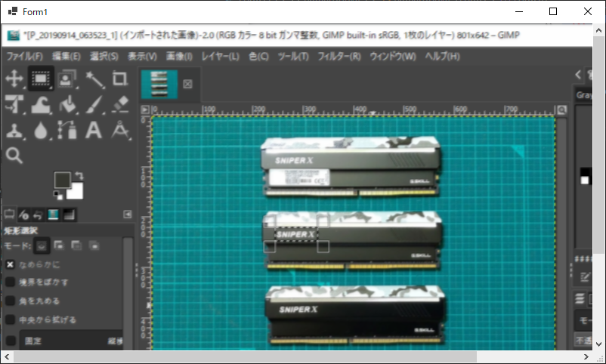The height and width of the screenshot is (364, 606).
Task: Open the tool options tab configuration menu
Action: (x=127, y=214)
